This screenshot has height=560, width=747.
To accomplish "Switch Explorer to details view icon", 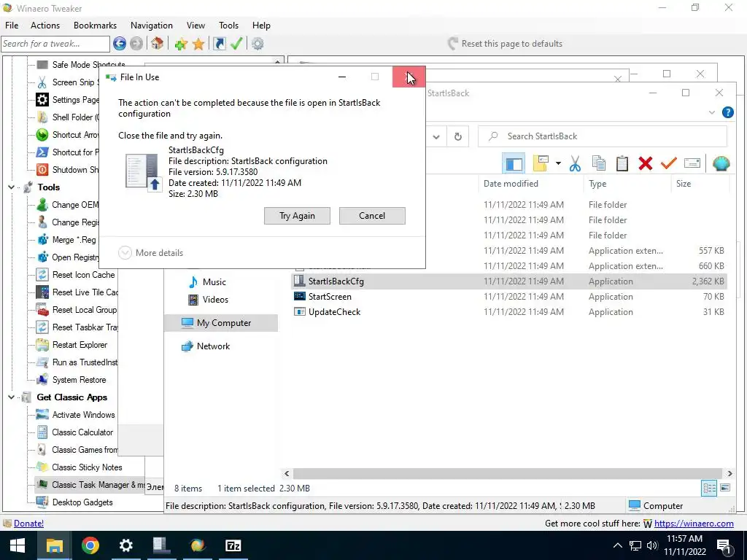I will point(709,488).
